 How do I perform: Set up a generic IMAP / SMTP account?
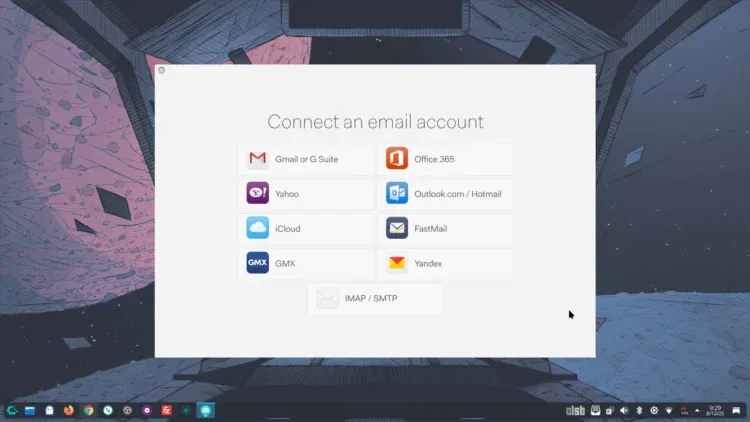click(375, 298)
